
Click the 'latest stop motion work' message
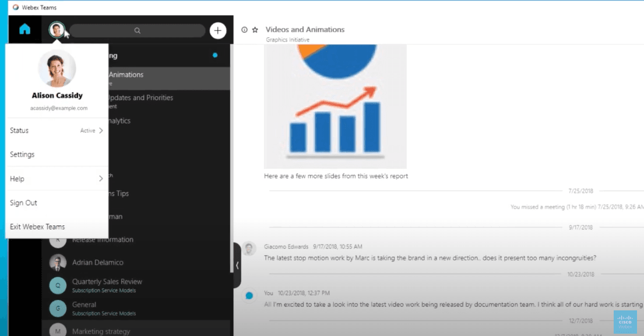click(x=430, y=258)
